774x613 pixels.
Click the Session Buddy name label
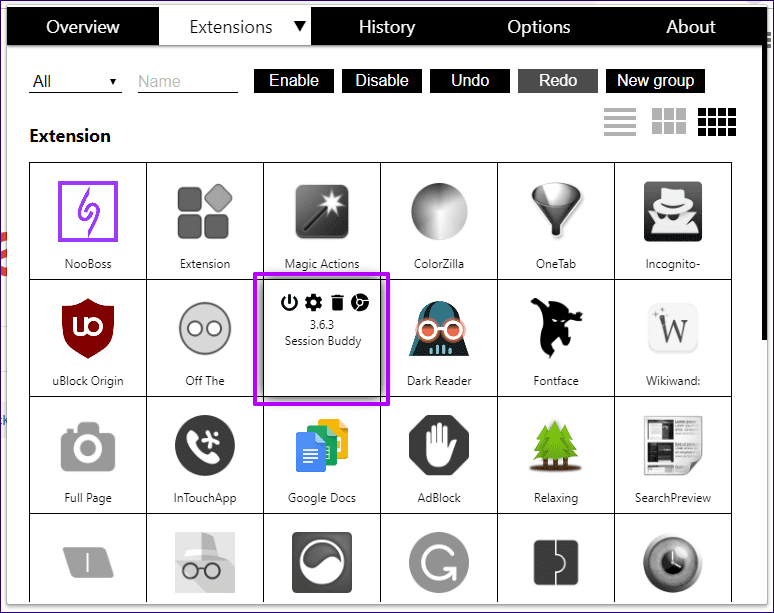click(x=323, y=341)
